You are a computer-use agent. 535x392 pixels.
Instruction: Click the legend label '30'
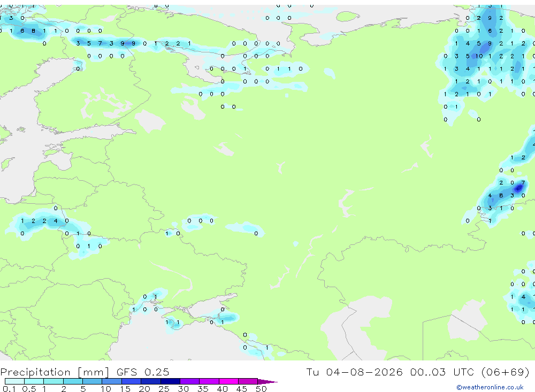(x=183, y=389)
